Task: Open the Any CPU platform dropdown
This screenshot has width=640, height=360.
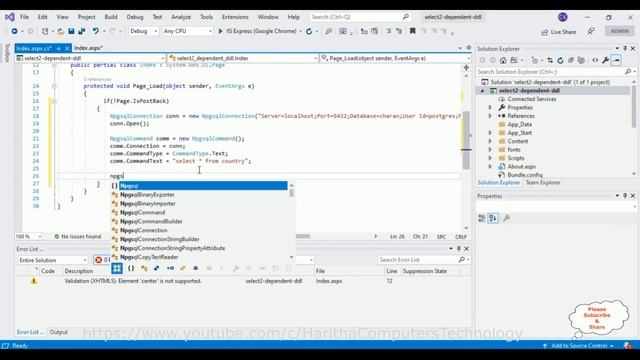Action: (x=187, y=31)
